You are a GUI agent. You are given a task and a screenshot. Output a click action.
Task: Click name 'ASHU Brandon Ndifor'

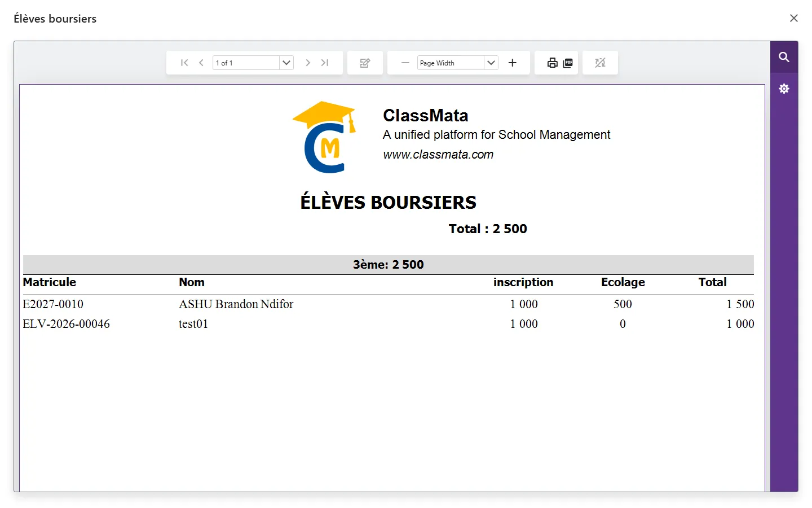[236, 304]
